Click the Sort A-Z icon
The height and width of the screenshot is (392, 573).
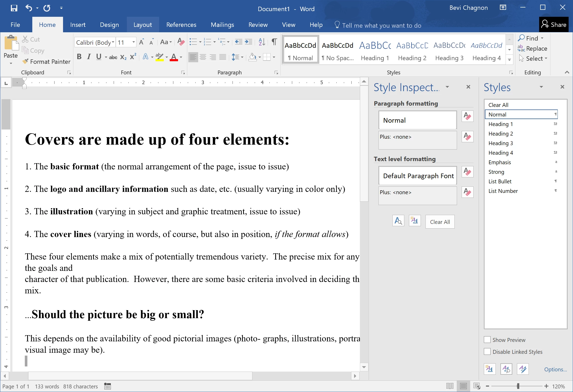(x=262, y=42)
